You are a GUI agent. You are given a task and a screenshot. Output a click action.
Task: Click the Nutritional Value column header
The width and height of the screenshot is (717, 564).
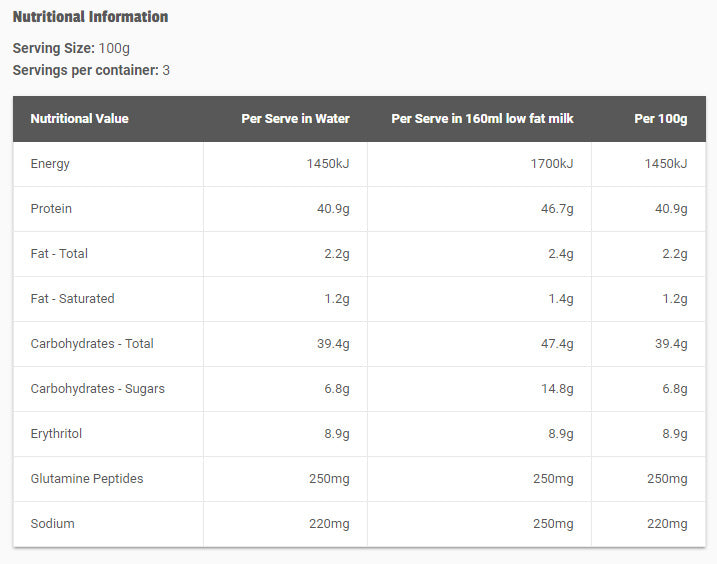pos(79,119)
